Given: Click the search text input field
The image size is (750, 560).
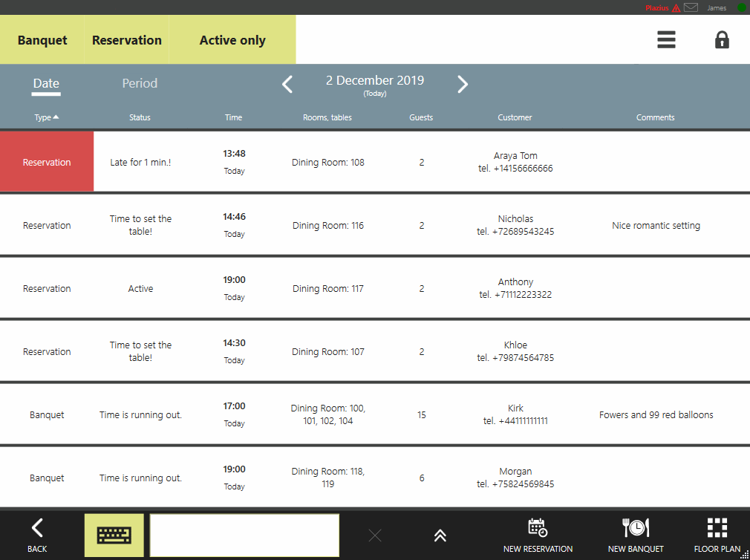Looking at the screenshot, I should (244, 535).
